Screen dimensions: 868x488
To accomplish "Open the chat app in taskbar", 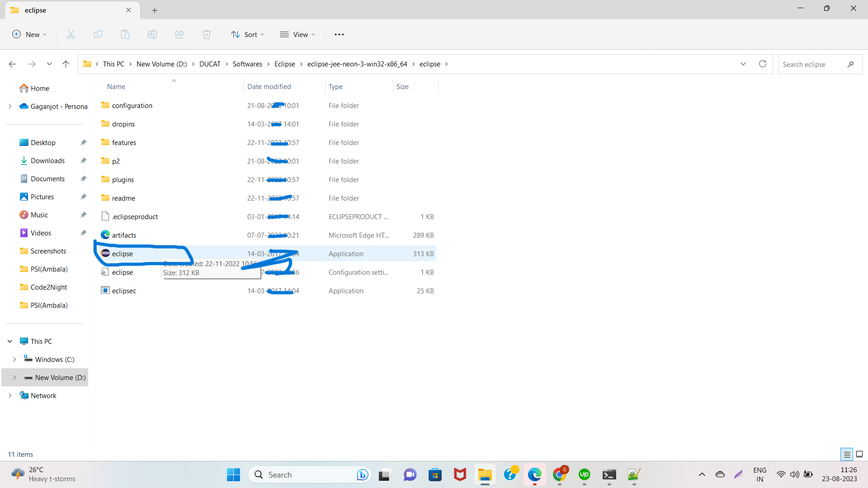I will (x=410, y=474).
